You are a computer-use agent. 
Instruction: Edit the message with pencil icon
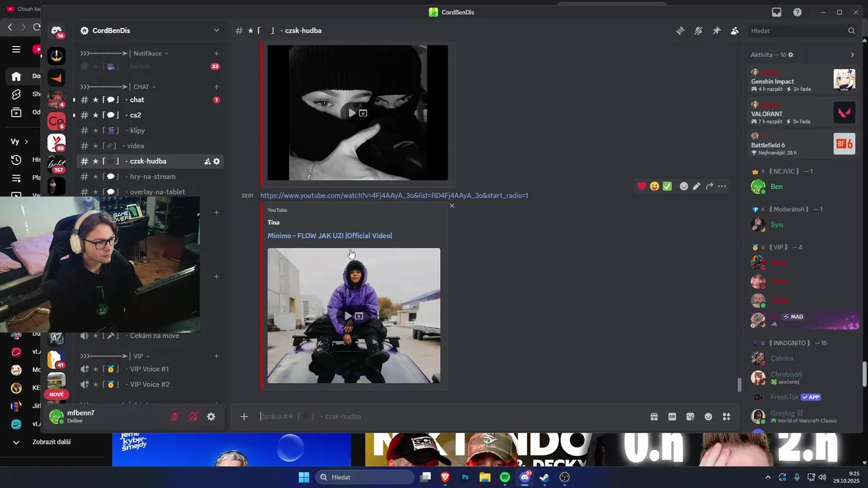click(696, 186)
